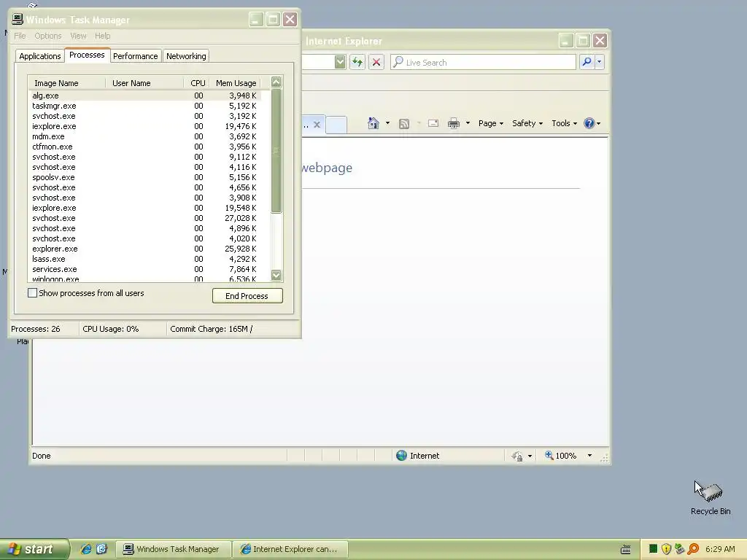
Task: Click the protected mode lock icon
Action: (517, 456)
